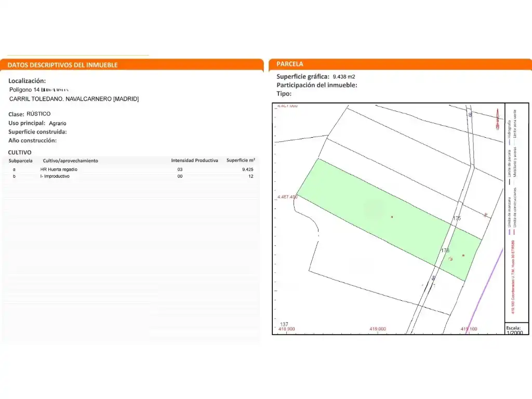The image size is (532, 399).
Task: Click the parcel number 137 on map
Action: (284, 324)
